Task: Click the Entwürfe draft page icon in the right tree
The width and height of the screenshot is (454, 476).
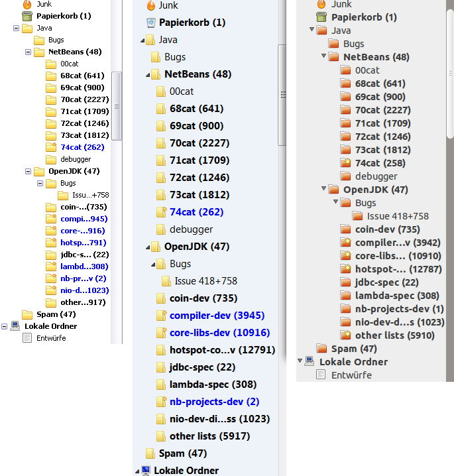Action: pyautogui.click(x=321, y=375)
